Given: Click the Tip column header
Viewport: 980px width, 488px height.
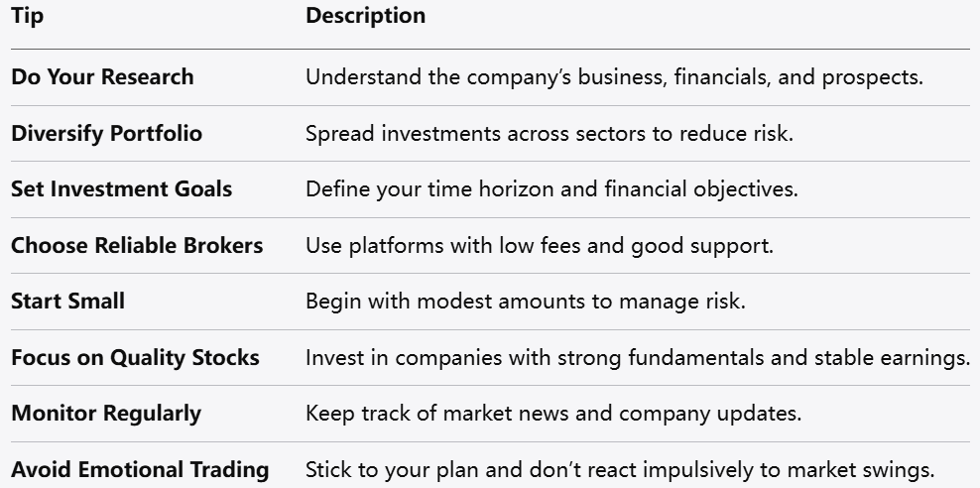Looking at the screenshot, I should [x=27, y=17].
